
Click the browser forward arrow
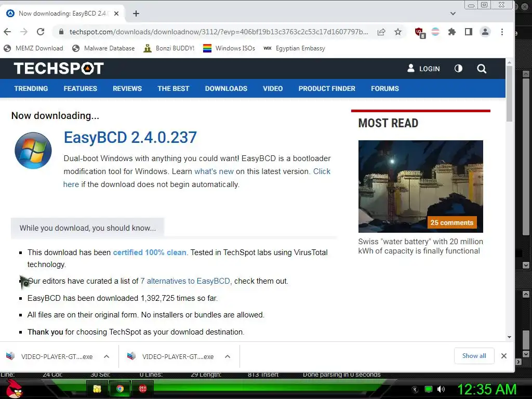point(24,32)
